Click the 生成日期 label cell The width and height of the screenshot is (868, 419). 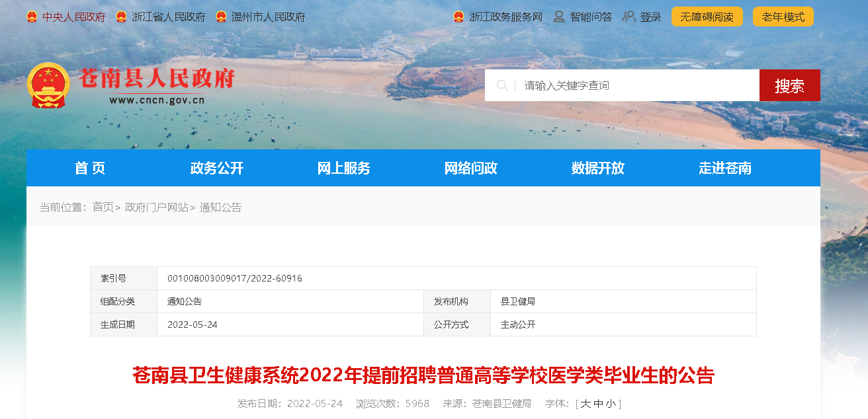point(124,324)
